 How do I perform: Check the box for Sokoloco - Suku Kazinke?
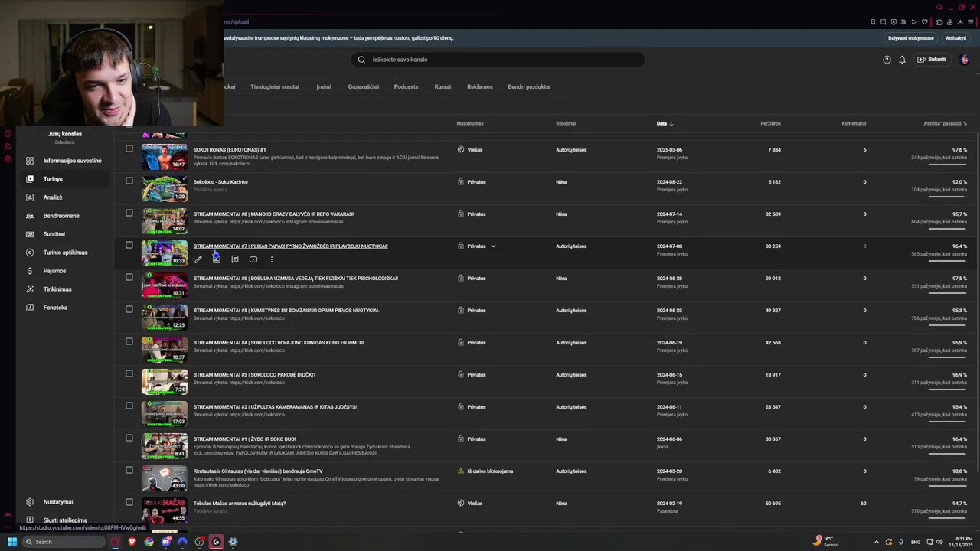(129, 181)
